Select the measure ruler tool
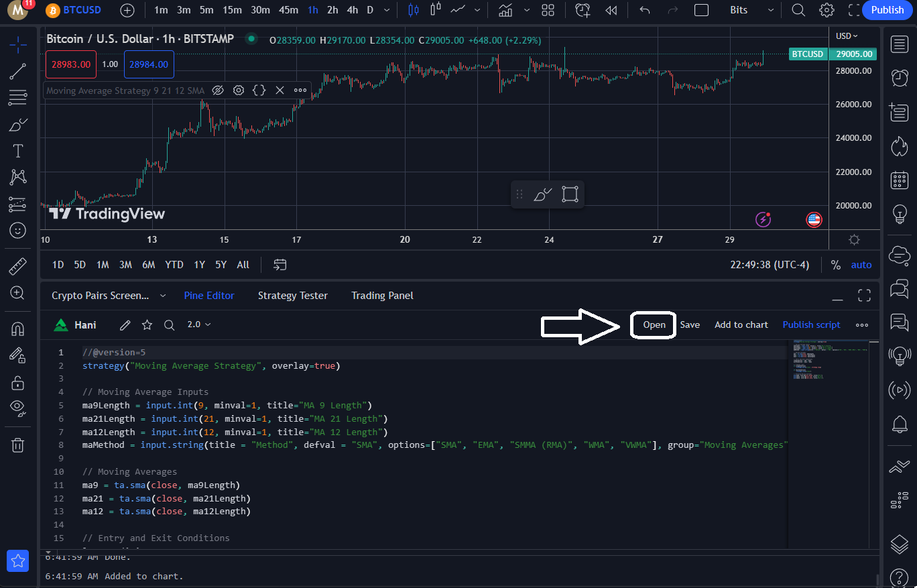Screen dimensions: 917x588 pyautogui.click(x=17, y=266)
